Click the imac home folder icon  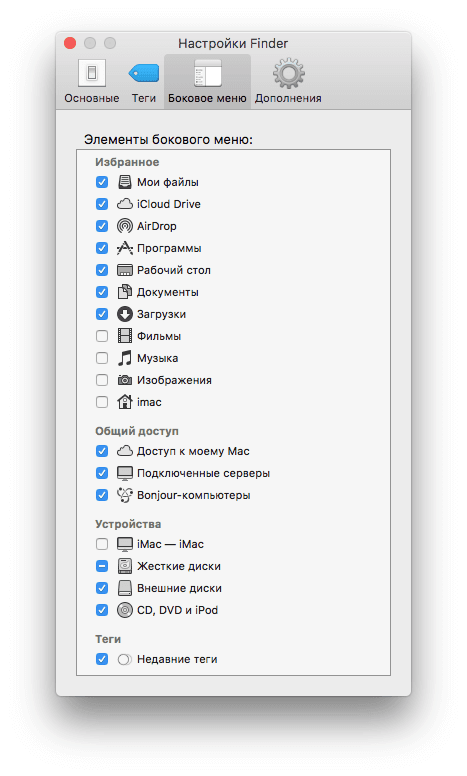point(125,401)
